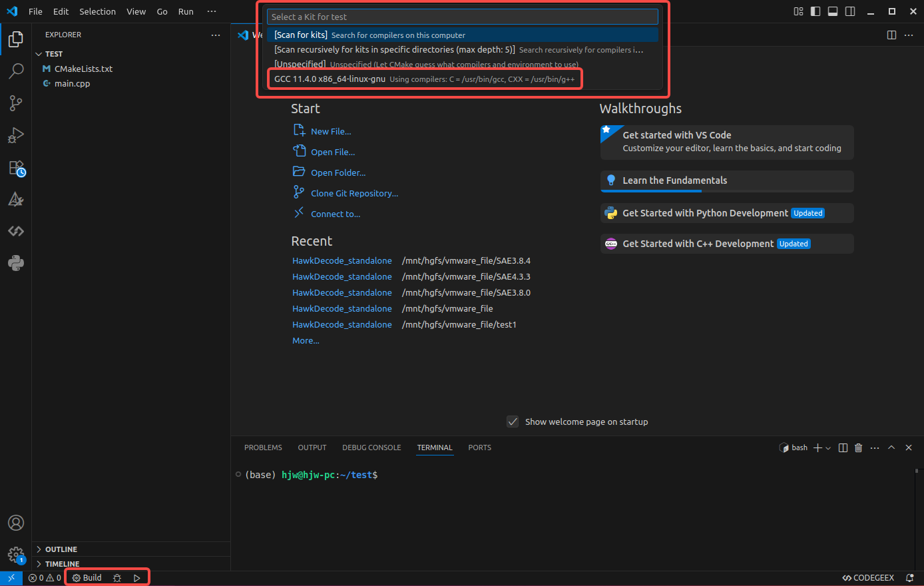Open the File menu
Image resolution: width=924 pixels, height=586 pixels.
pyautogui.click(x=35, y=11)
